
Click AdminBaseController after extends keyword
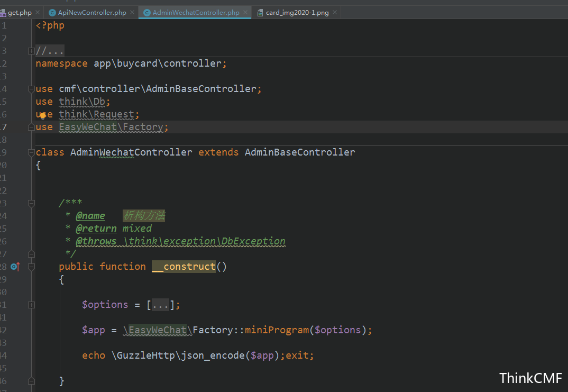[300, 152]
